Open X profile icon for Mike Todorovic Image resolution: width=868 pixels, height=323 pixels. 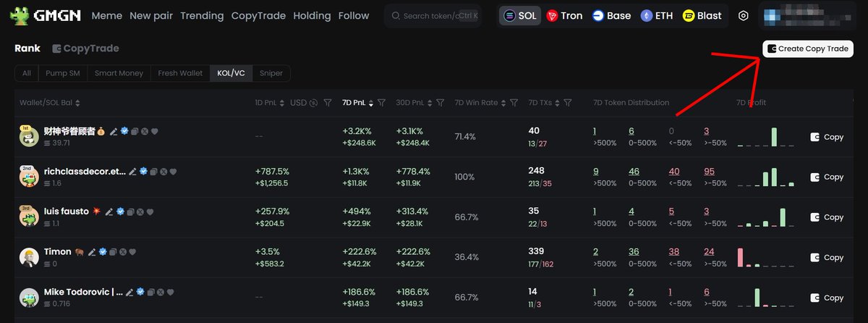click(x=161, y=292)
